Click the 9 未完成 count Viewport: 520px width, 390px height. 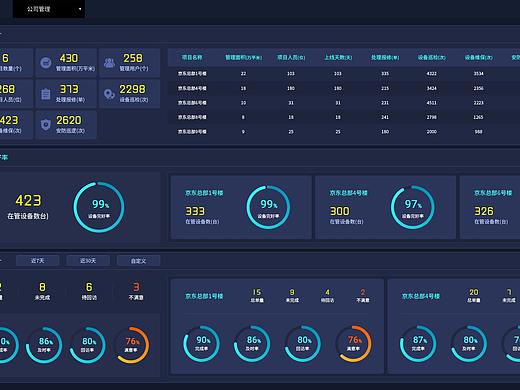(292, 292)
